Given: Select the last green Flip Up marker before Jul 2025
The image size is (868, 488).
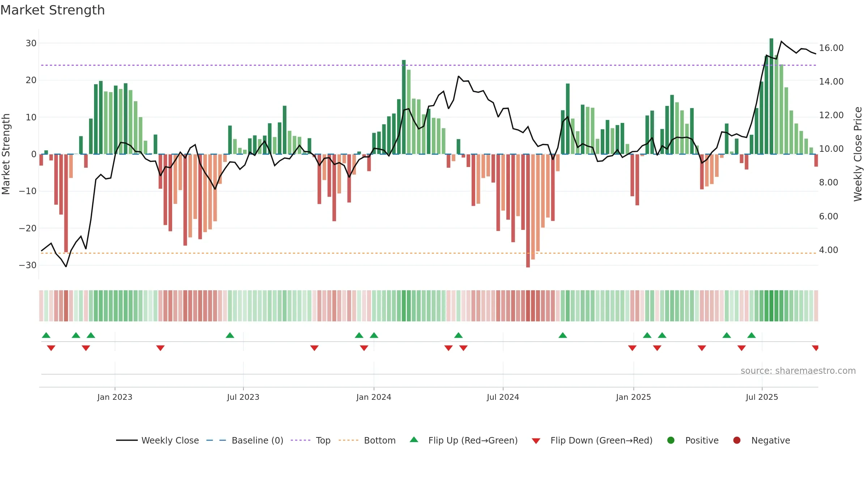Looking at the screenshot, I should (x=752, y=335).
